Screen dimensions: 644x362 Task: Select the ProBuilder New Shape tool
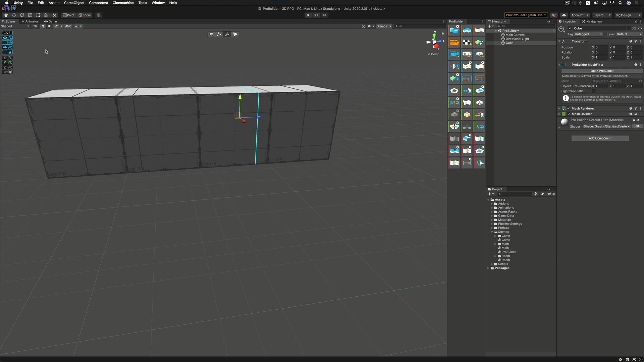[454, 30]
